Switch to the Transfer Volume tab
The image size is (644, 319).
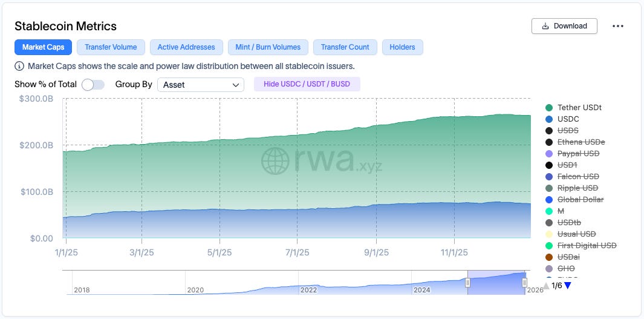(111, 47)
